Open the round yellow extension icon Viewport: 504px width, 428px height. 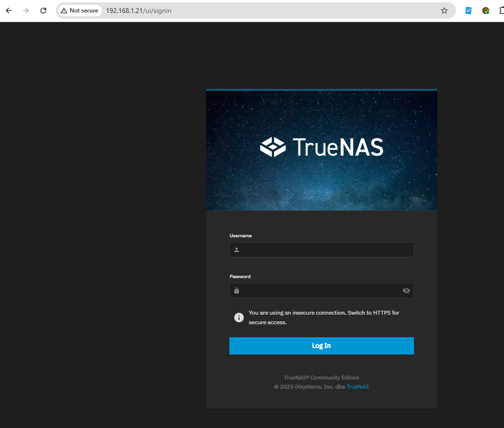486,11
